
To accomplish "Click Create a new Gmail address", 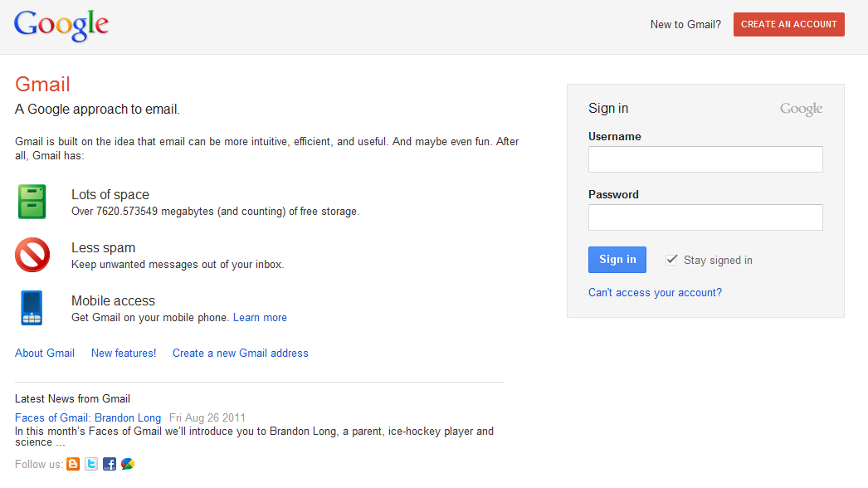I will 240,353.
